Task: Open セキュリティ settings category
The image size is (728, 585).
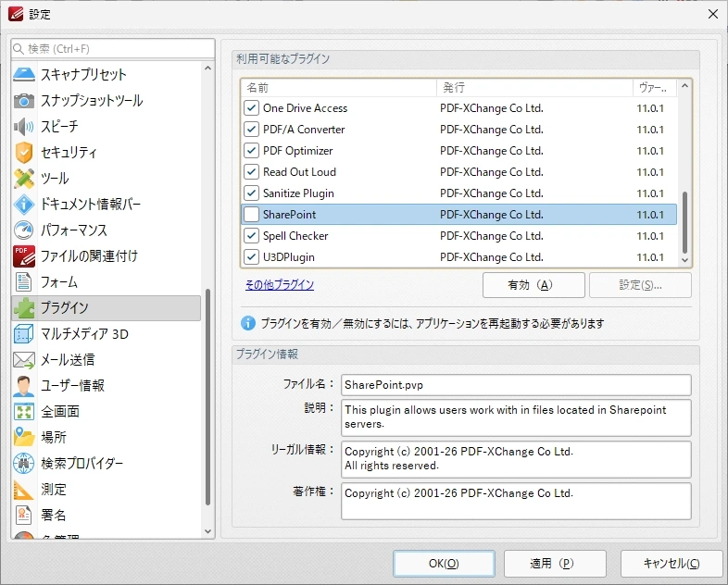Action: 107,152
